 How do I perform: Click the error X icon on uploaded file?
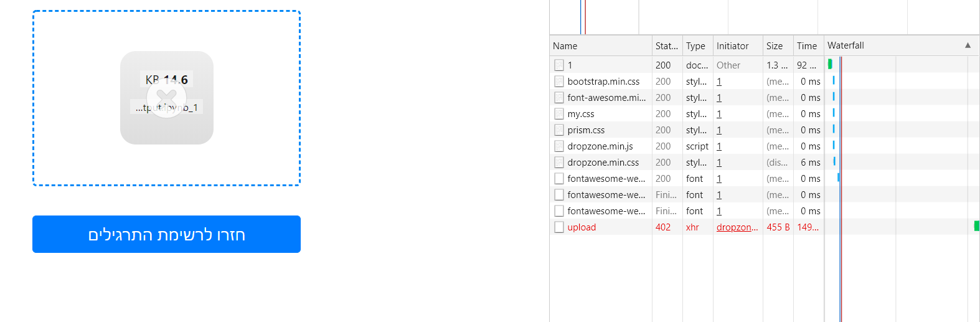point(166,98)
